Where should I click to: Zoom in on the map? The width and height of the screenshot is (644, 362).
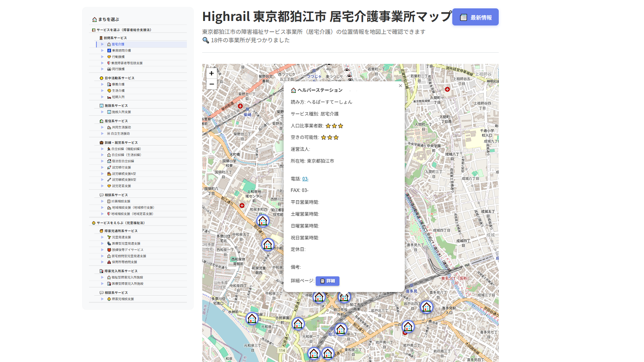(x=211, y=73)
